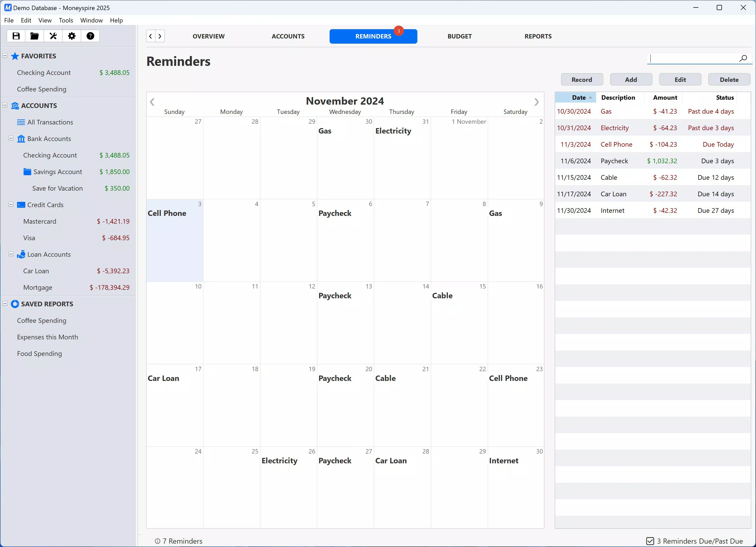Click the Savings Account folder icon
Image resolution: width=756 pixels, height=547 pixels.
27,172
